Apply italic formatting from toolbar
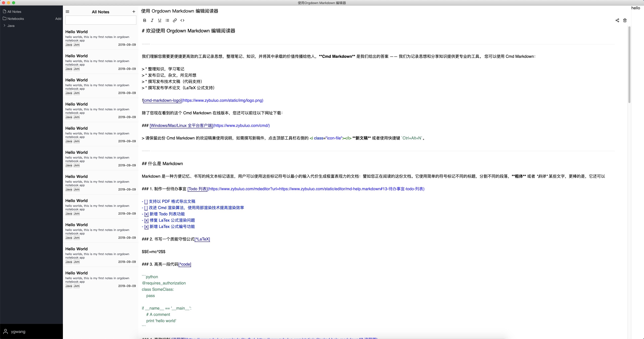644x339 pixels. click(152, 20)
